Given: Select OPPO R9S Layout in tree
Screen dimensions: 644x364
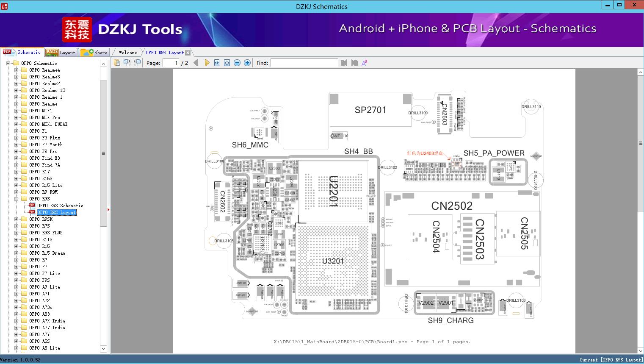Looking at the screenshot, I should coord(56,212).
